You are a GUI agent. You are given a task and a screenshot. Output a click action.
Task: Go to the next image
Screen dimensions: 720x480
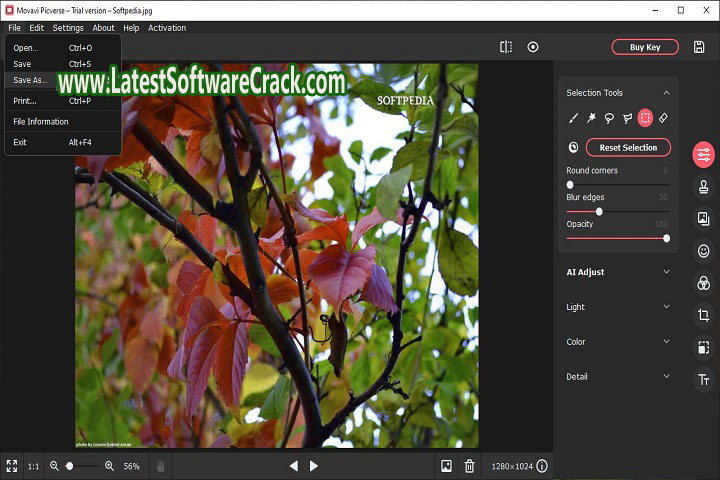point(314,466)
